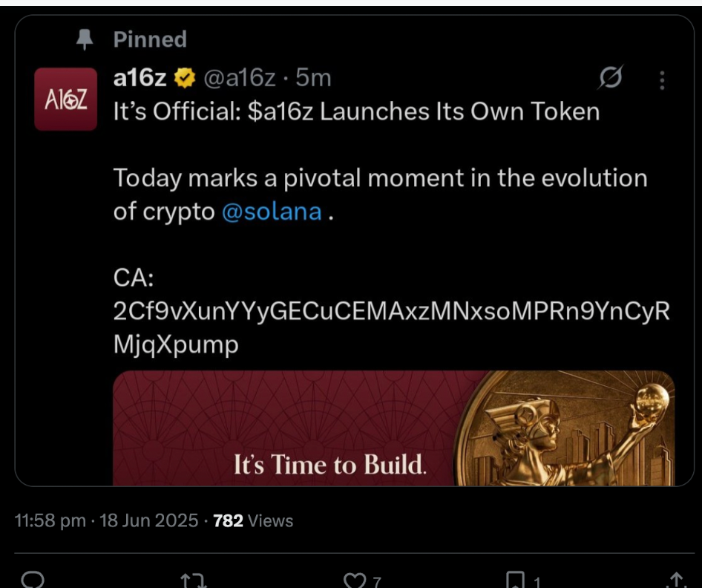This screenshot has width=702, height=588.
Task: Click the 5m post timestamp
Action: tap(314, 78)
